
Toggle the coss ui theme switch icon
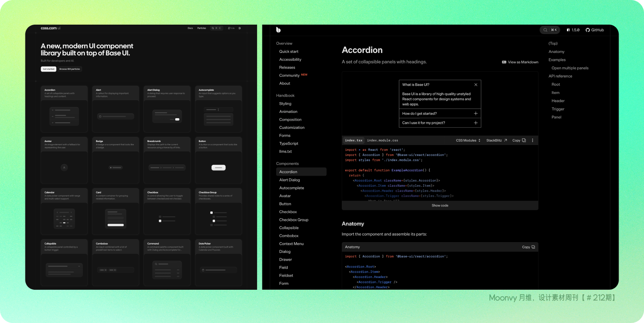(239, 28)
